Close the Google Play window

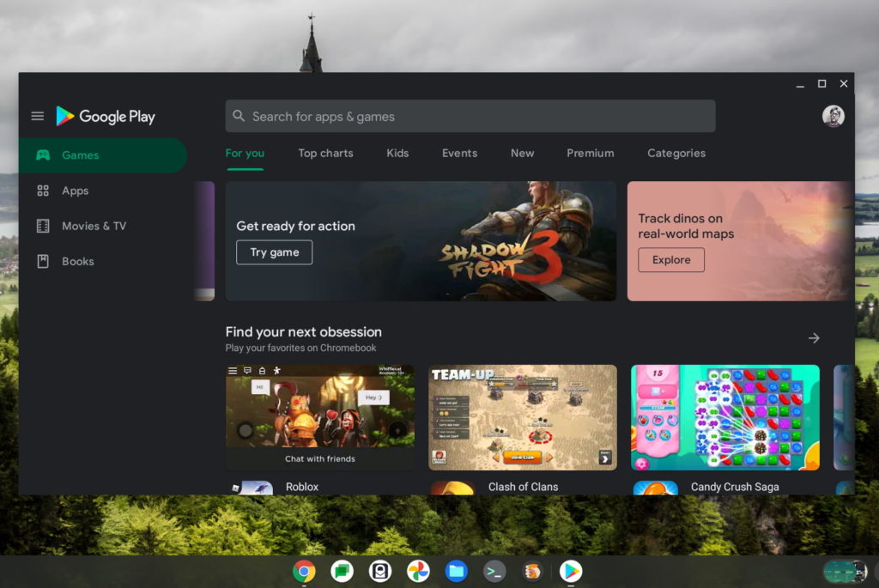[x=844, y=83]
